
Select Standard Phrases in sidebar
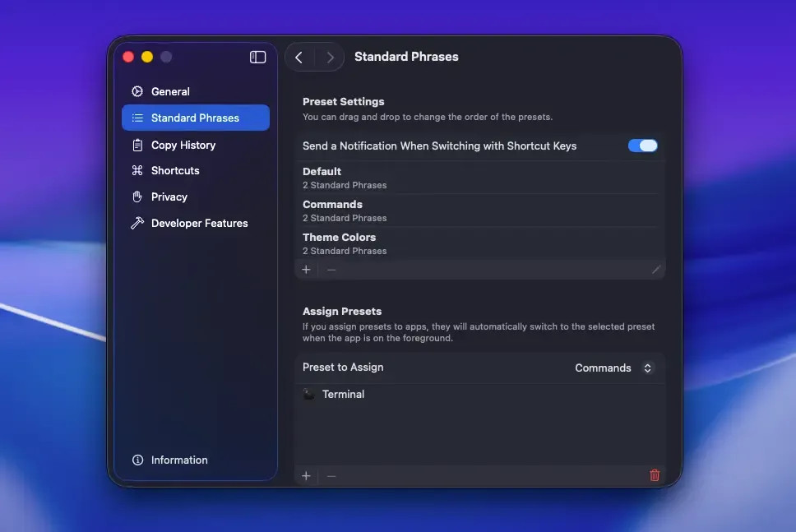pos(196,118)
